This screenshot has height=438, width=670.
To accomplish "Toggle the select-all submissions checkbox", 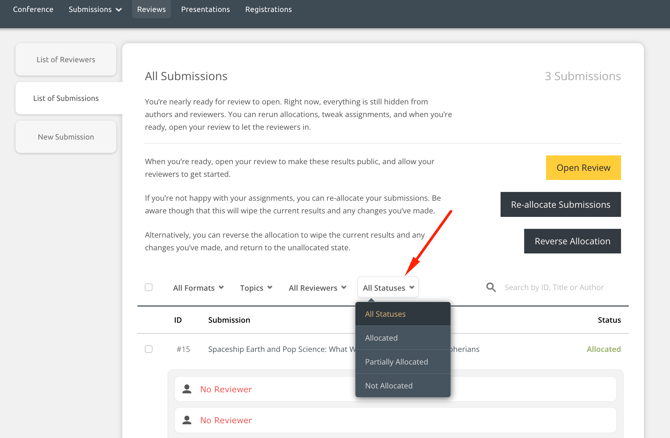I will coord(149,287).
